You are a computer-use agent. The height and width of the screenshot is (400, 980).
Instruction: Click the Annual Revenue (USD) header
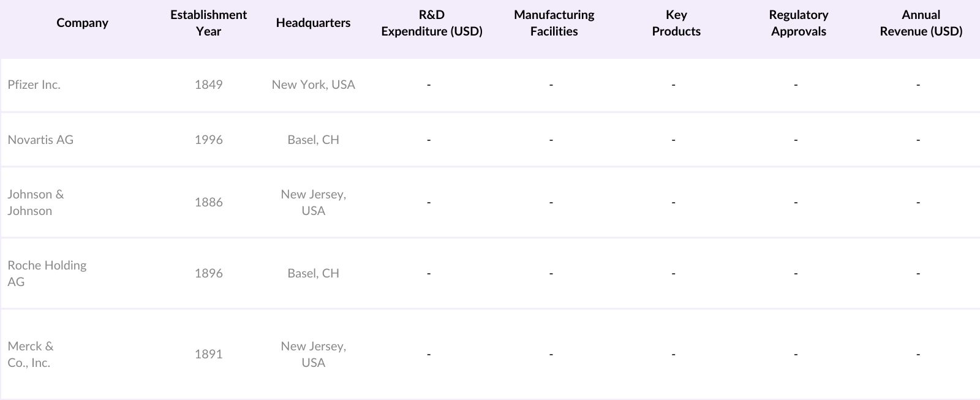(921, 23)
